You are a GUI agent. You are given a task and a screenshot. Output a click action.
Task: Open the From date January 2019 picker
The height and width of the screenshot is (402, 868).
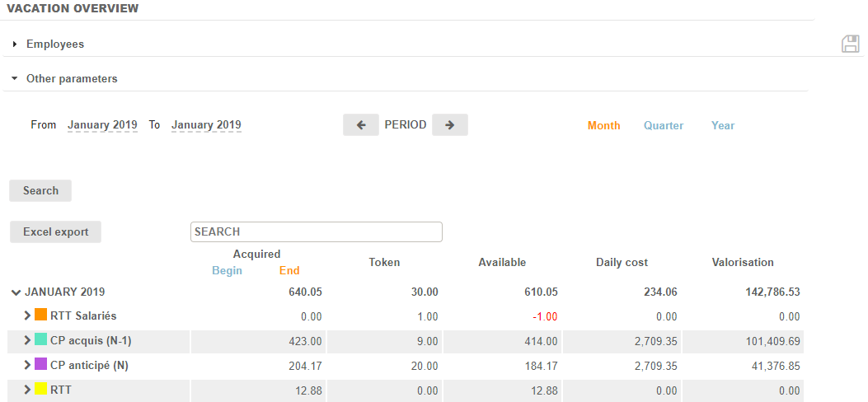pyautogui.click(x=102, y=126)
